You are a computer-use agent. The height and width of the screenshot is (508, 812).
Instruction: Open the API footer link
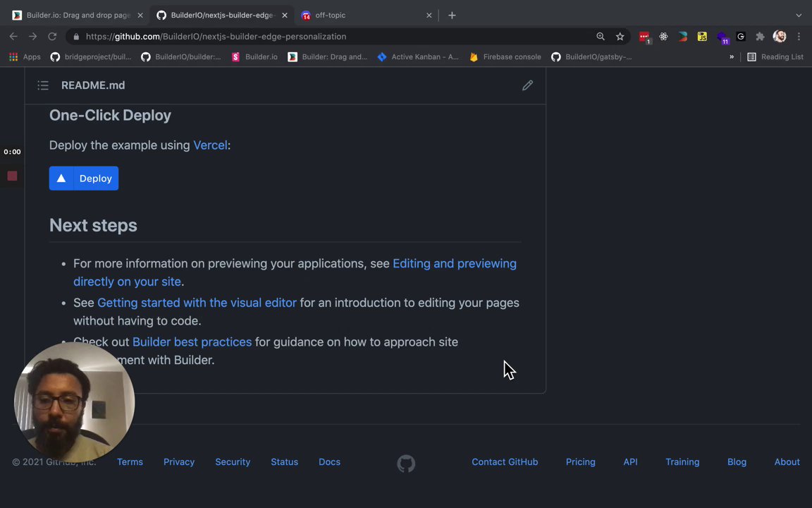coord(630,462)
